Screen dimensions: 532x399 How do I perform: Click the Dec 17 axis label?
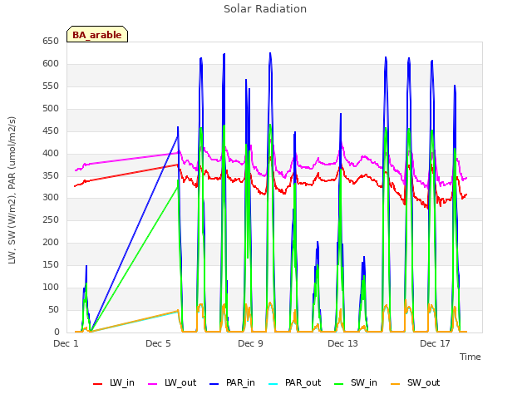(435, 343)
